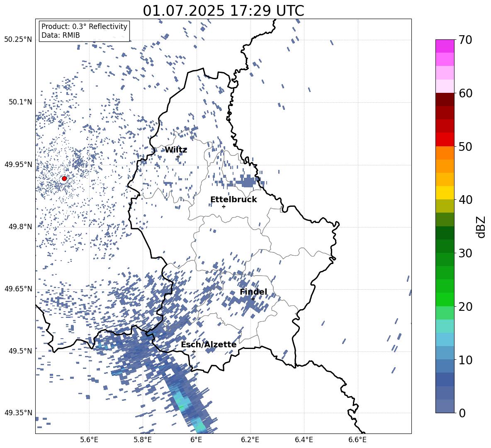
Task: Click the Findel city label
Action: (253, 292)
